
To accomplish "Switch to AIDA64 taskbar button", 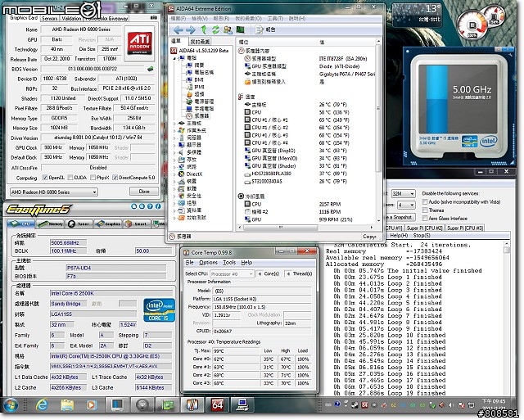I will coord(217,405).
